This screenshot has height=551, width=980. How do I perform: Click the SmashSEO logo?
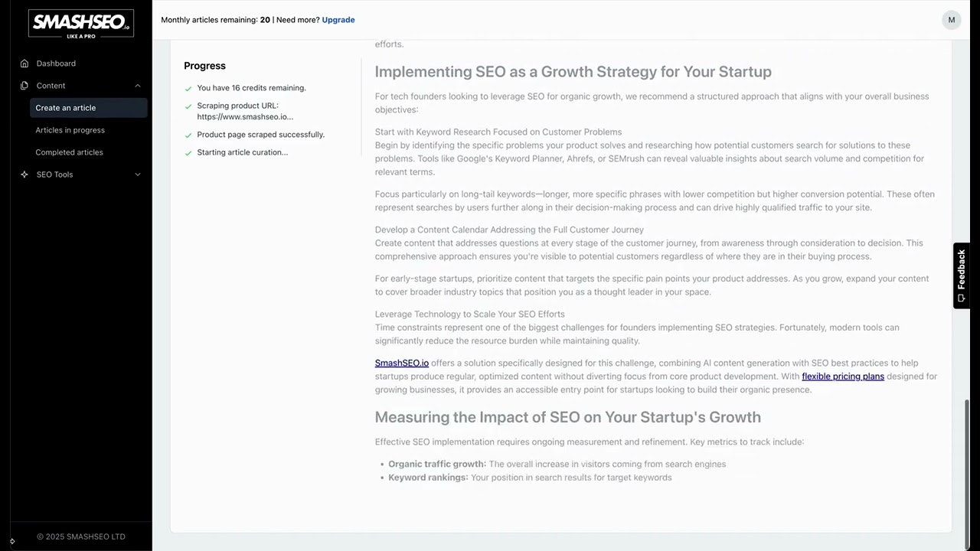81,23
